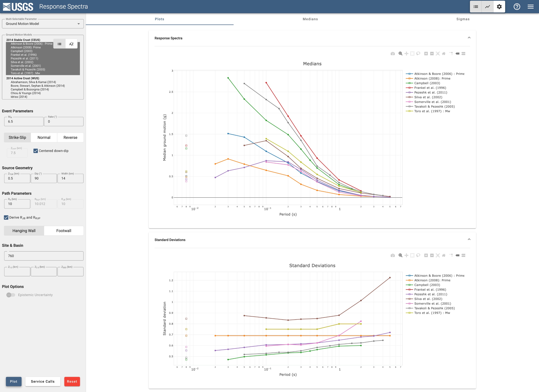This screenshot has width=539, height=392.
Task: Click the Mw input field
Action: 24,121
